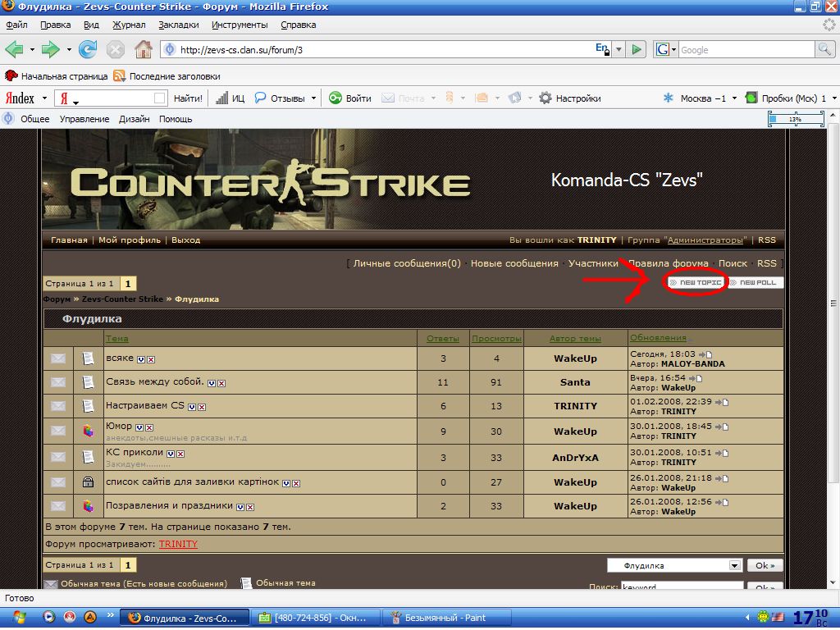The image size is (840, 630).
Task: Click the Пробки traffic light icon
Action: coord(751,98)
